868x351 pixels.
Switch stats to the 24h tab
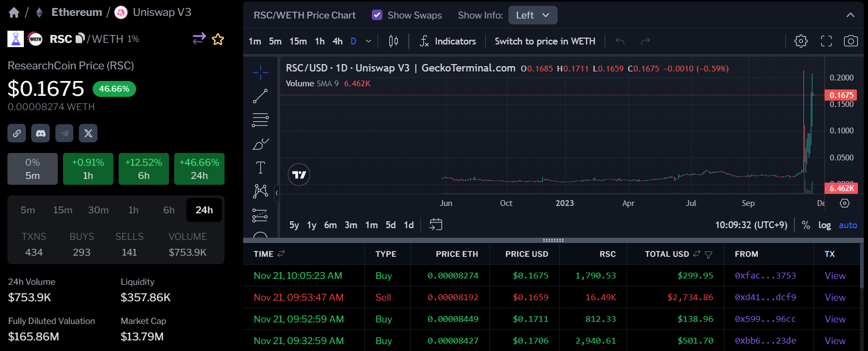click(204, 210)
